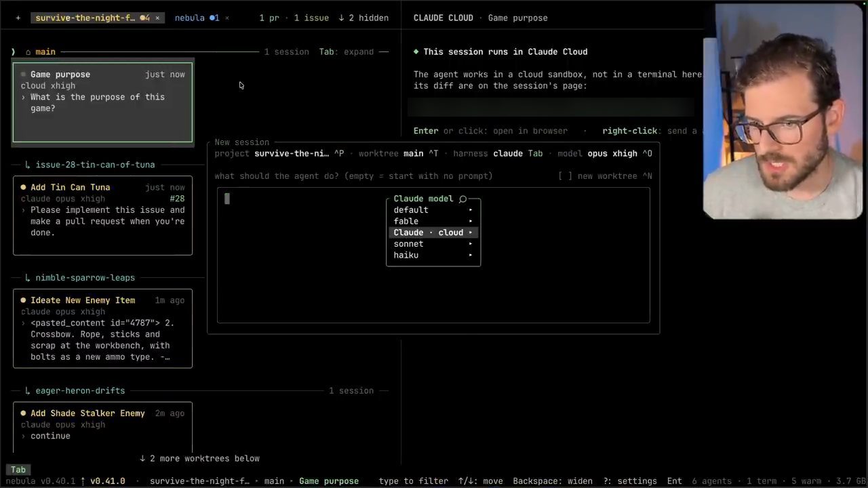The height and width of the screenshot is (488, 868).
Task: Click the gray status square on Game purpose card
Action: 24,75
